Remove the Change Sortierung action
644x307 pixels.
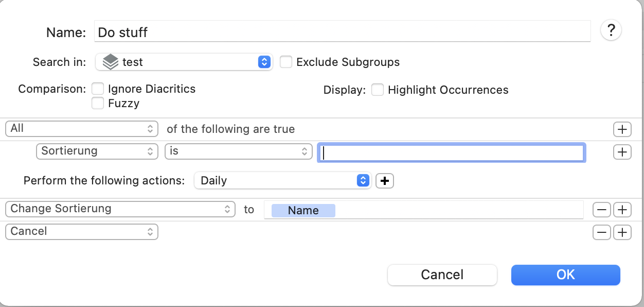point(602,210)
